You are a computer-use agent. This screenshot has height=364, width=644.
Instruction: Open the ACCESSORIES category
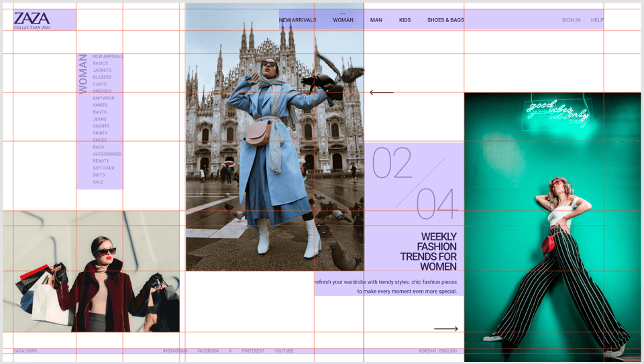pos(107,154)
